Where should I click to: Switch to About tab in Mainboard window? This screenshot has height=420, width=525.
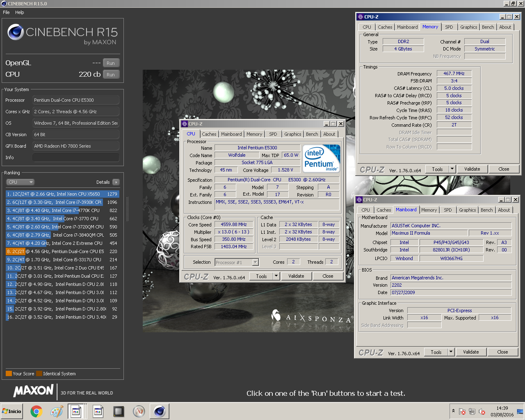pyautogui.click(x=504, y=210)
